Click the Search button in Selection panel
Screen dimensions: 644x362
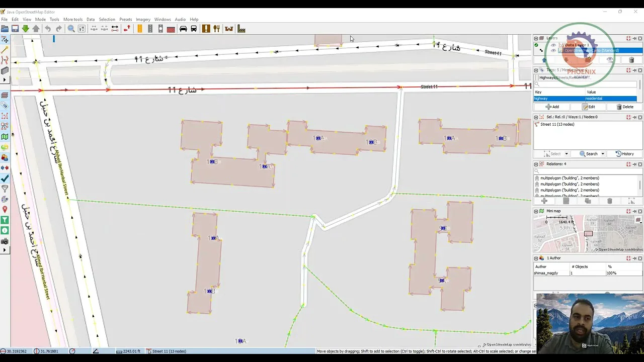click(x=589, y=154)
